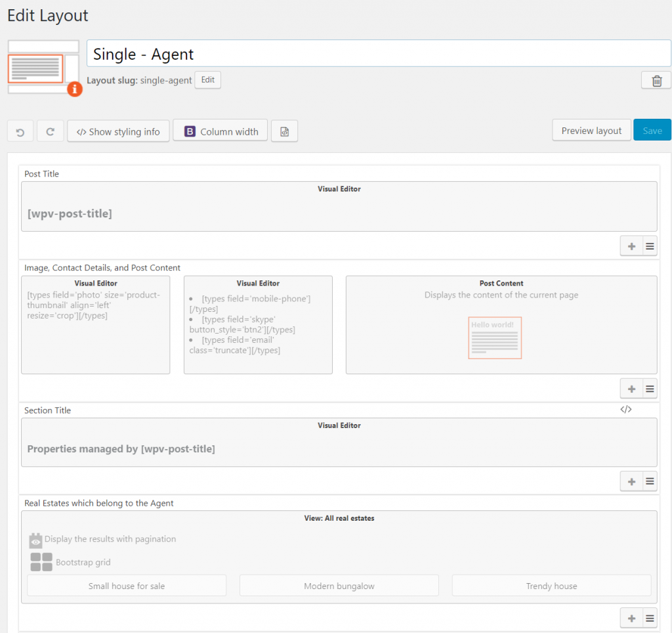Edit the layout slug
This screenshot has width=672, height=633.
207,80
